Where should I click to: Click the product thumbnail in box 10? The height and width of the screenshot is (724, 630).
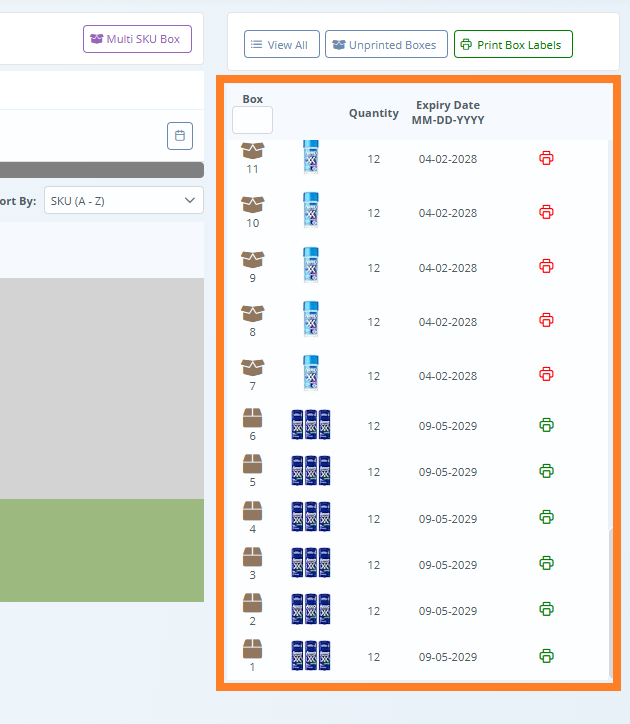(x=310, y=212)
